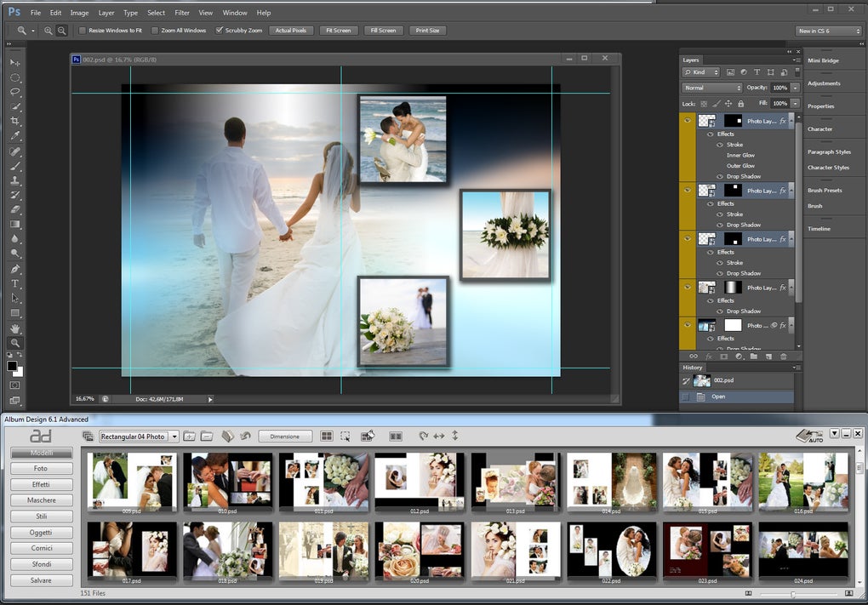
Task: Click delete layer trash icon
Action: 783,356
